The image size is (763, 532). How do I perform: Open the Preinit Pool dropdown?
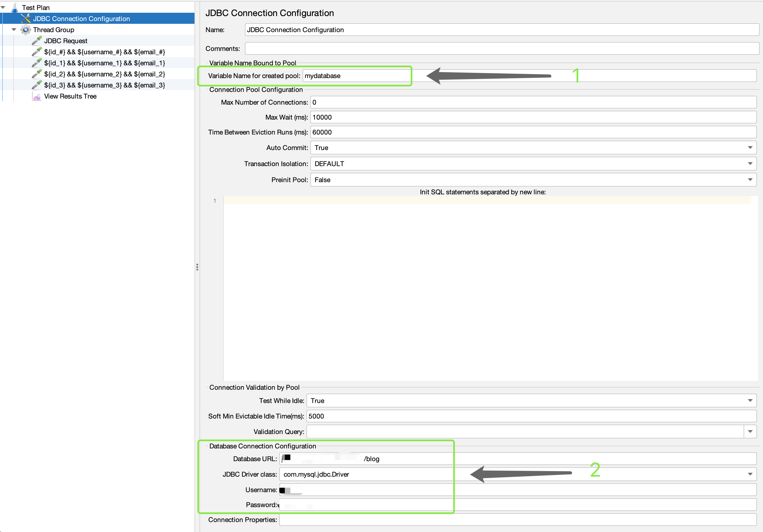click(750, 180)
